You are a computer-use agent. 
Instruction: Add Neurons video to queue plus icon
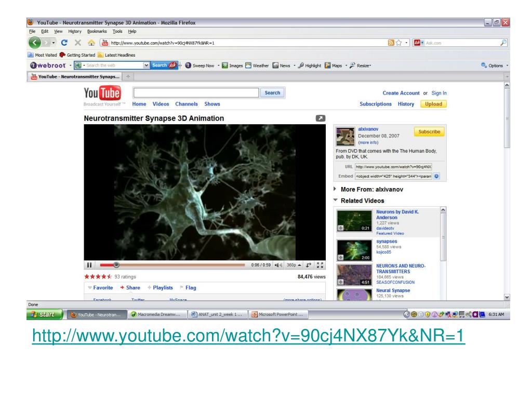click(341, 228)
